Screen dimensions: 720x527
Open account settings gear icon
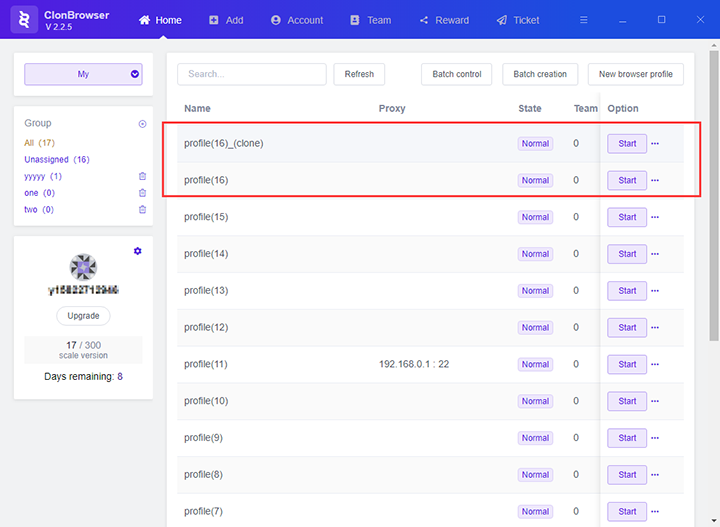click(x=137, y=251)
